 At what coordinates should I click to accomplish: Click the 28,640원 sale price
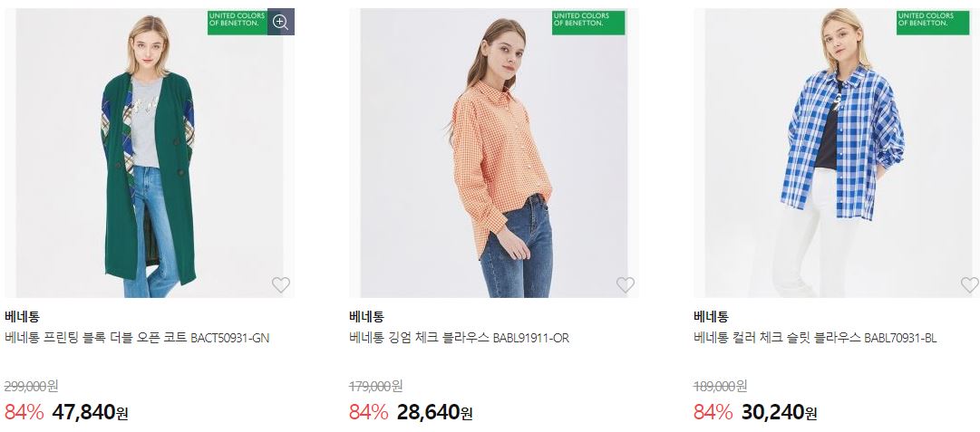[435, 412]
